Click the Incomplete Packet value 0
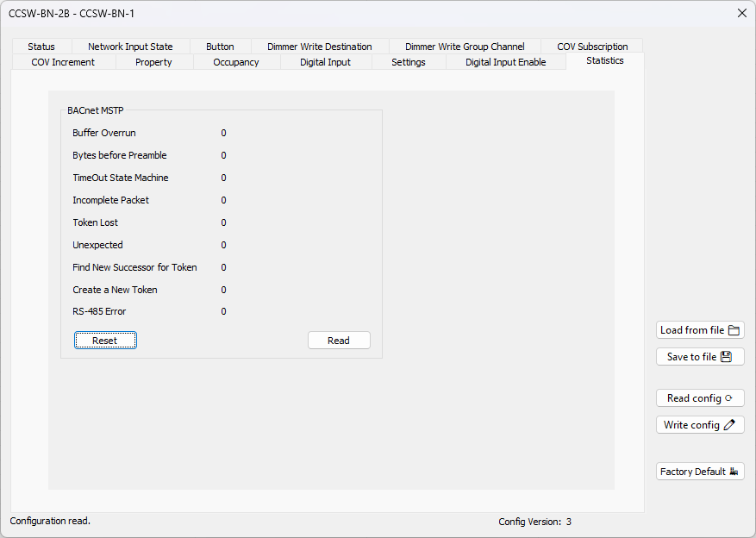Screen dimensions: 756x538 pyautogui.click(x=224, y=200)
